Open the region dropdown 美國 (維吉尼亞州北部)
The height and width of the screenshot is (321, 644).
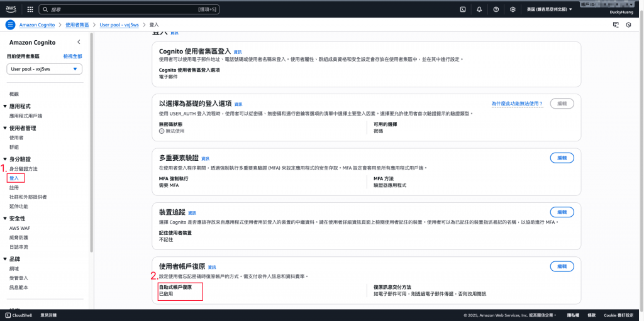(549, 9)
